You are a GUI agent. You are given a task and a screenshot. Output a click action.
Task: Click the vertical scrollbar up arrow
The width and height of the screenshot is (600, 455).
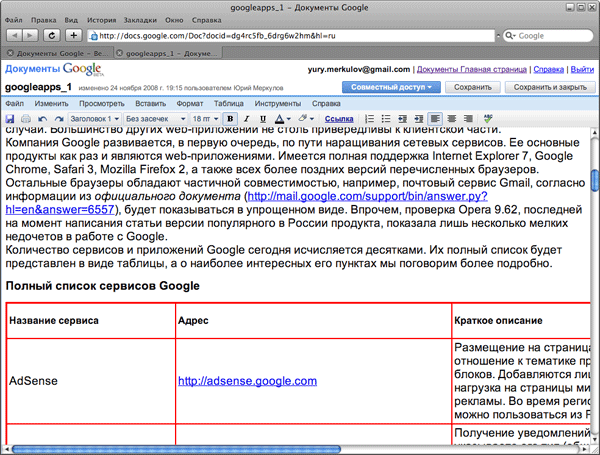(595, 132)
